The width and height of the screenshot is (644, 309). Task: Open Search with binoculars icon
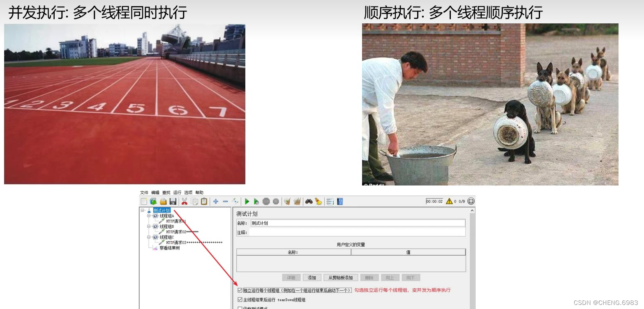pos(309,201)
